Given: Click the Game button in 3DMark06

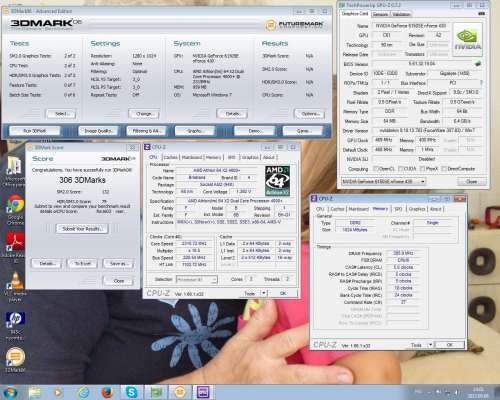Looking at the screenshot, I should (x=303, y=131).
